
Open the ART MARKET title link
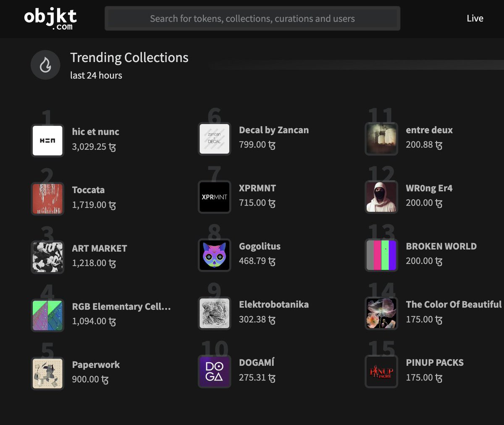[x=100, y=248]
